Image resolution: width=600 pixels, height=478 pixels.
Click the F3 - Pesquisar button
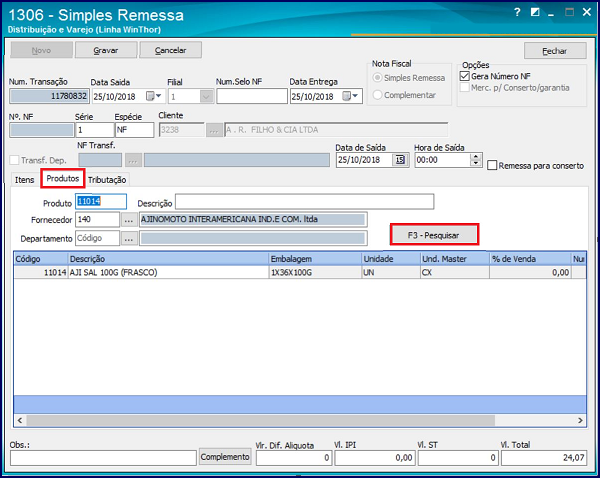click(434, 235)
